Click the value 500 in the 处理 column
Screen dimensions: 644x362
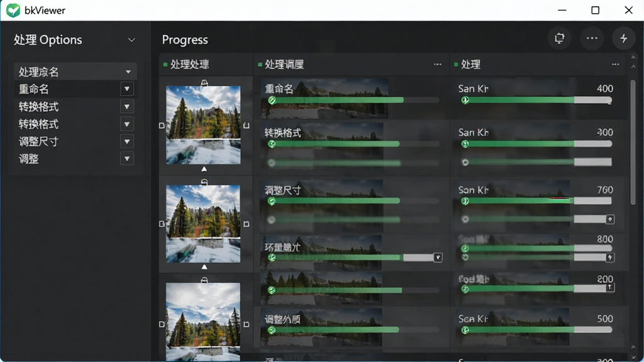coord(605,319)
